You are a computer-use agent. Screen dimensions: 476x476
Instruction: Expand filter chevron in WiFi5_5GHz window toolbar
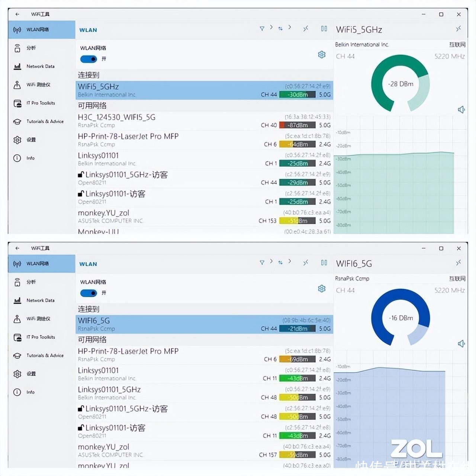coord(271,27)
